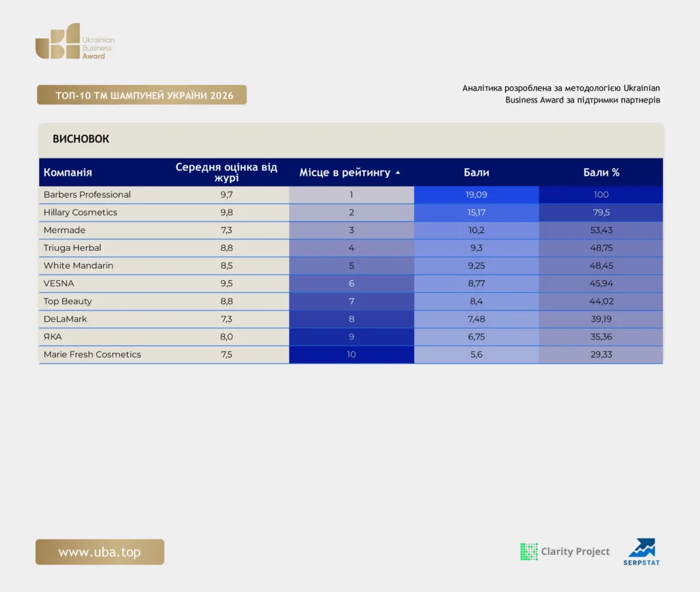This screenshot has height=592, width=700.
Task: Click the 53,43 percent cell
Action: (601, 230)
